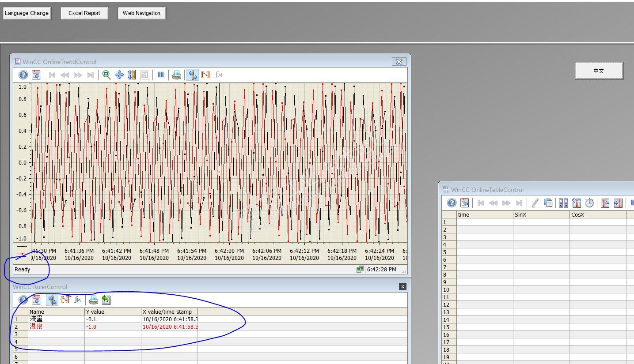Click the 6:42:00 PM time axis label
634x364 pixels.
point(229,251)
